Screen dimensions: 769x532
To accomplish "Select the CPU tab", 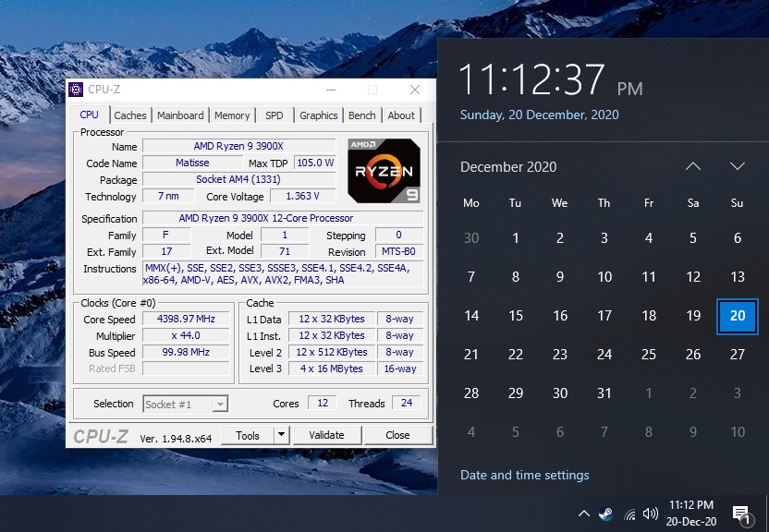I will [x=89, y=115].
